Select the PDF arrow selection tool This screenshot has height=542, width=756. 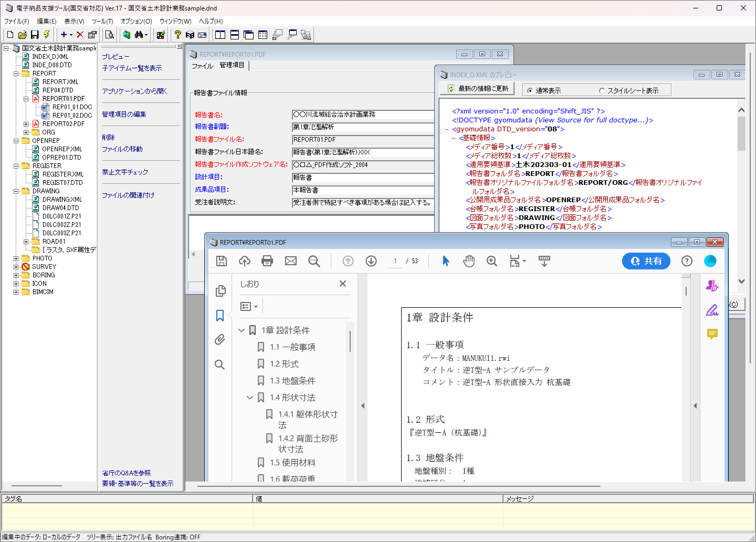click(446, 261)
